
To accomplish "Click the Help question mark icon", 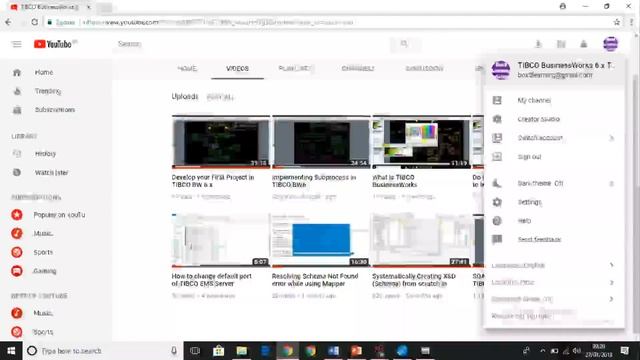I will point(497,221).
